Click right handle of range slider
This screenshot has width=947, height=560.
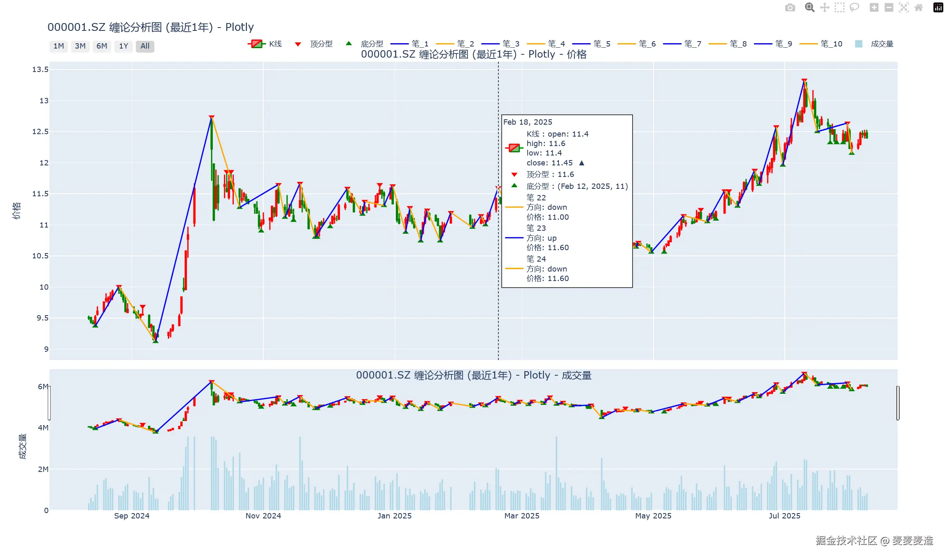(x=898, y=403)
